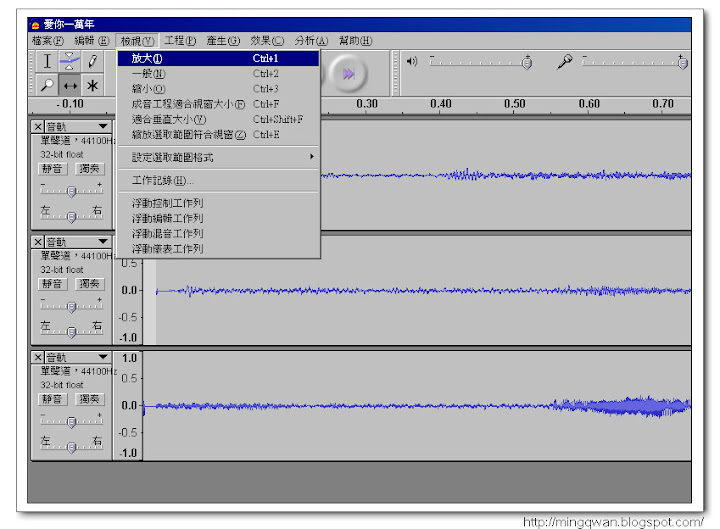Adjust the output volume slider knob
This screenshot has height=529, width=720.
[x=527, y=62]
